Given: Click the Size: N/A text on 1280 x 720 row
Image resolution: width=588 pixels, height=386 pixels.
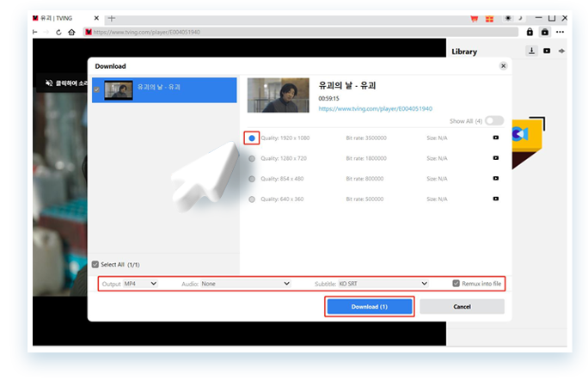Looking at the screenshot, I should (x=437, y=158).
